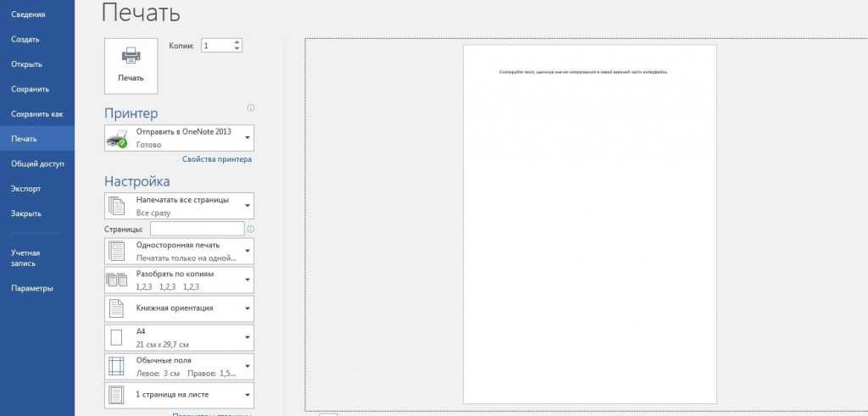This screenshot has width=868, height=416.
Task: Decrease the number of copies with down arrow
Action: click(236, 49)
